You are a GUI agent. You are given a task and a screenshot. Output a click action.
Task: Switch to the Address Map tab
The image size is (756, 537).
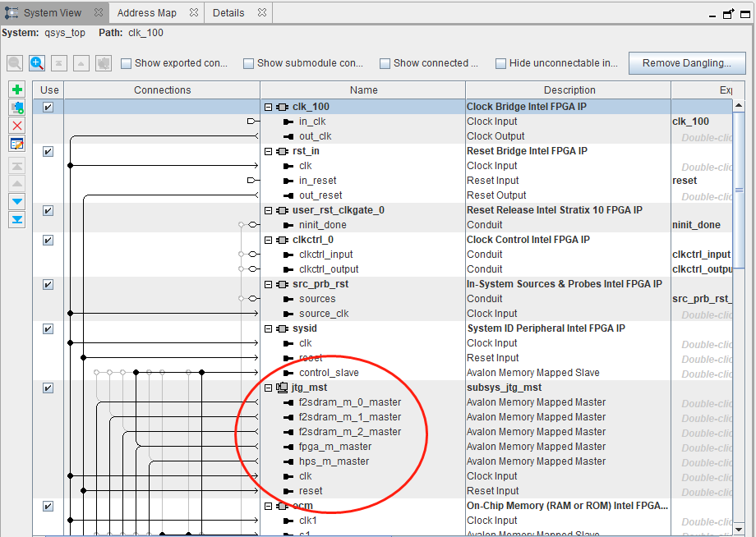coord(146,13)
